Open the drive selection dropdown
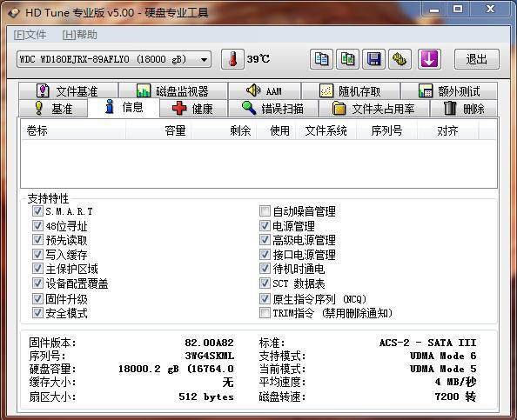Image resolution: width=517 pixels, height=420 pixels. point(114,59)
